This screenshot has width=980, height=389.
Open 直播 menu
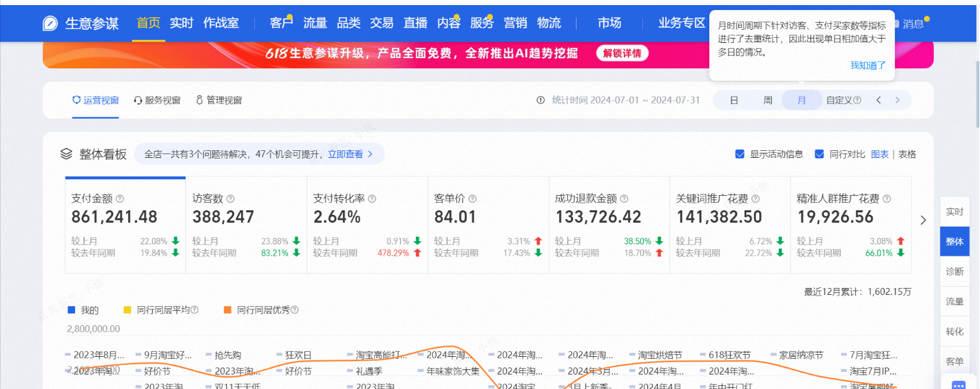click(415, 23)
